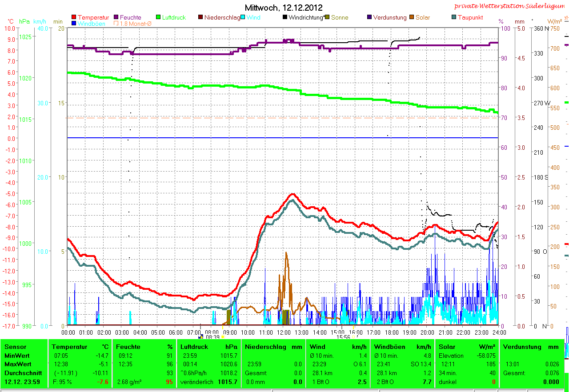Click the 15:56 sunset time marker
This screenshot has height=392, width=569.
click(343, 337)
